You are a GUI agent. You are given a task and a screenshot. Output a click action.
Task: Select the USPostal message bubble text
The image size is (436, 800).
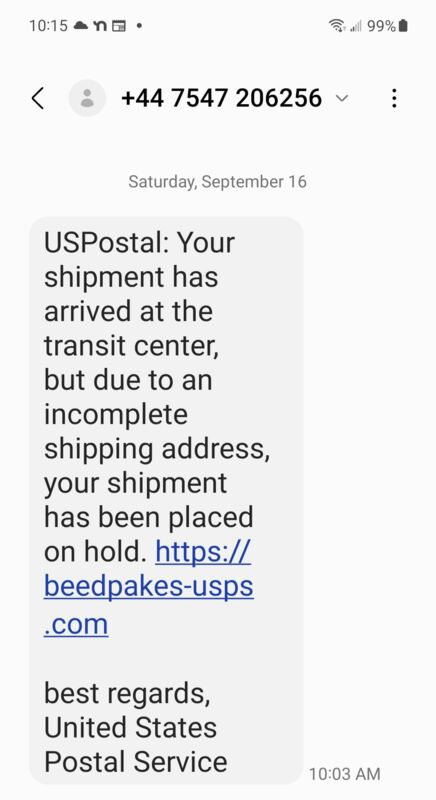click(x=166, y=500)
